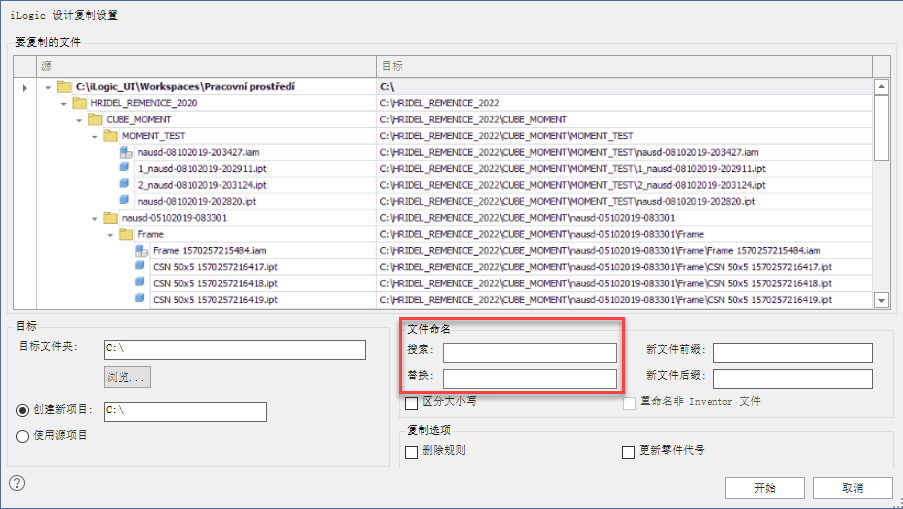Screen dimensions: 903x509
Task: Select CSN 50x5 1570257216418.ipt source text
Action: (x=215, y=284)
